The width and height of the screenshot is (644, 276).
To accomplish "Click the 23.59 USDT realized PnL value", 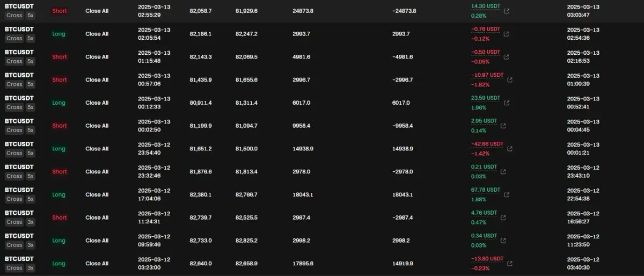I will (x=485, y=98).
